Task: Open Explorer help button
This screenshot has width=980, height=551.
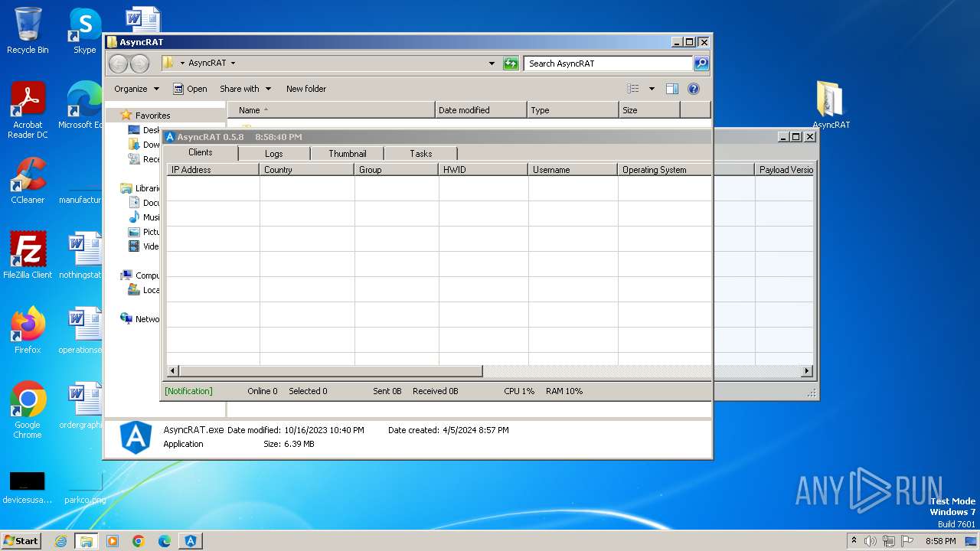Action: pyautogui.click(x=694, y=89)
